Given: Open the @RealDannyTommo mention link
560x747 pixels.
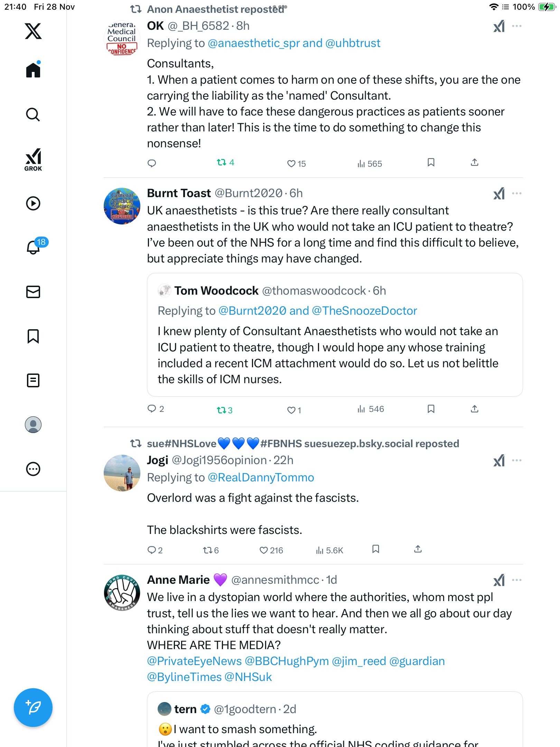Looking at the screenshot, I should 261,478.
